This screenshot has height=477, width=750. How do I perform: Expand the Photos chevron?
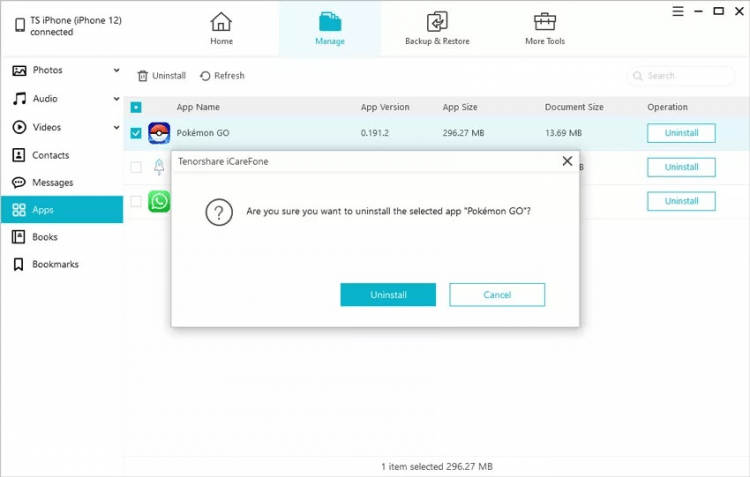pyautogui.click(x=116, y=70)
